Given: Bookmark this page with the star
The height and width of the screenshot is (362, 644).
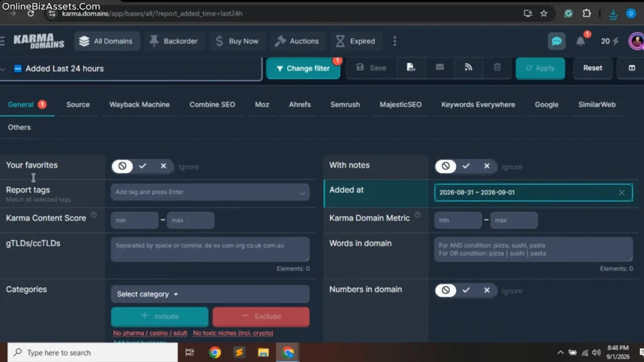Looking at the screenshot, I should coord(544,14).
